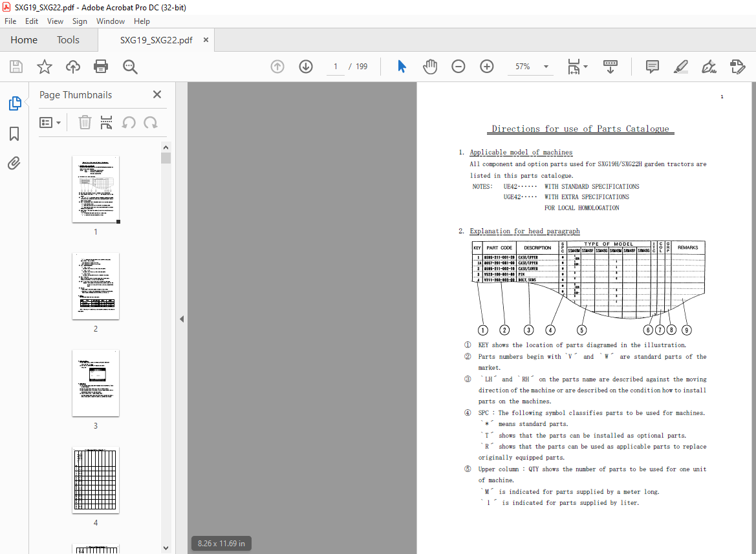Activate the Hand pan tool
The width and height of the screenshot is (756, 554).
point(429,67)
